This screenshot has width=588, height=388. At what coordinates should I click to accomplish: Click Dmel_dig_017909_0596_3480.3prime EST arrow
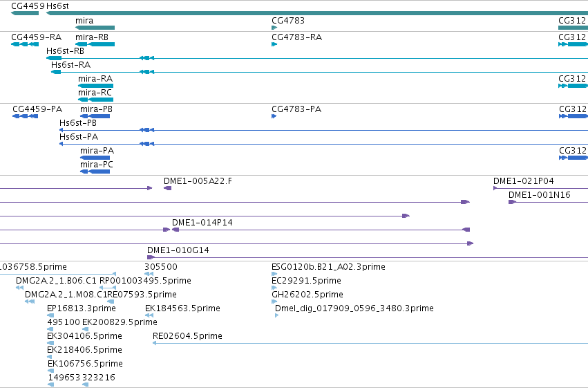coord(277,315)
